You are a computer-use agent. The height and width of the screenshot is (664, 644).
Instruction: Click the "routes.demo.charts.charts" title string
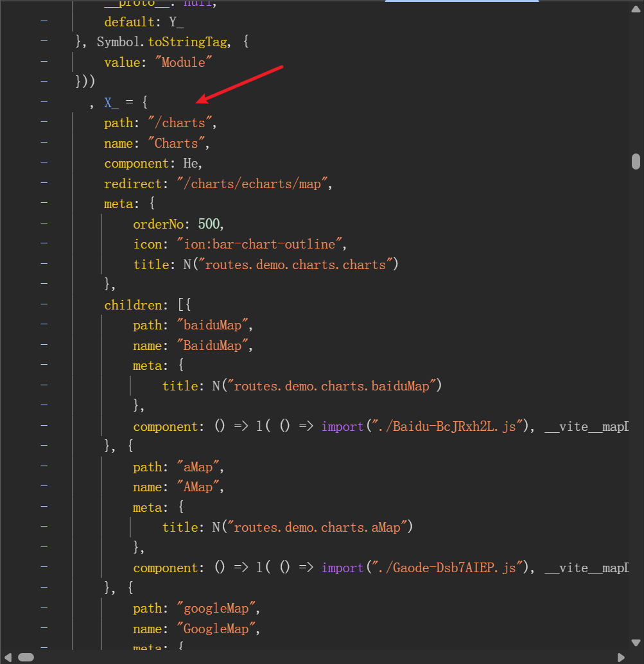298,265
